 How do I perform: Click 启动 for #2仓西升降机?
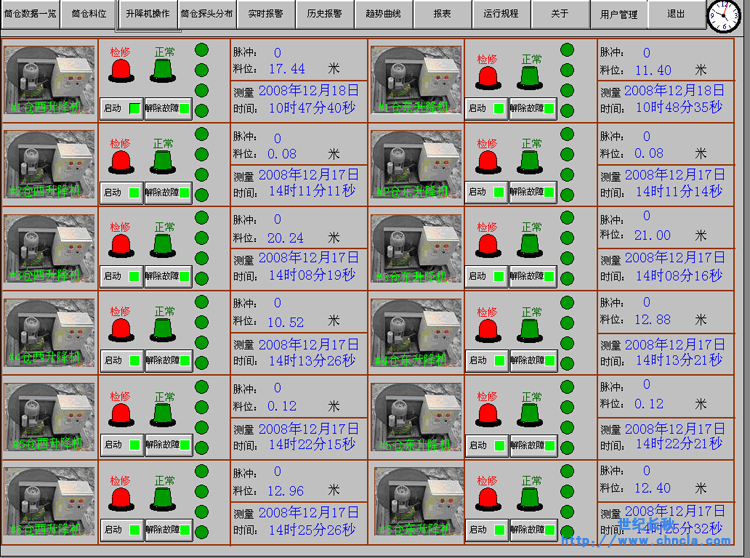121,193
